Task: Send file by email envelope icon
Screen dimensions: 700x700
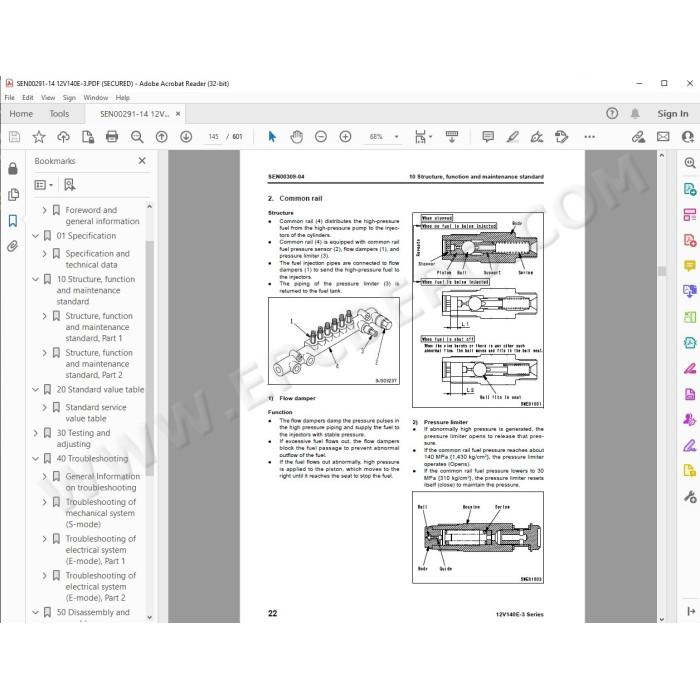Action: point(663,137)
